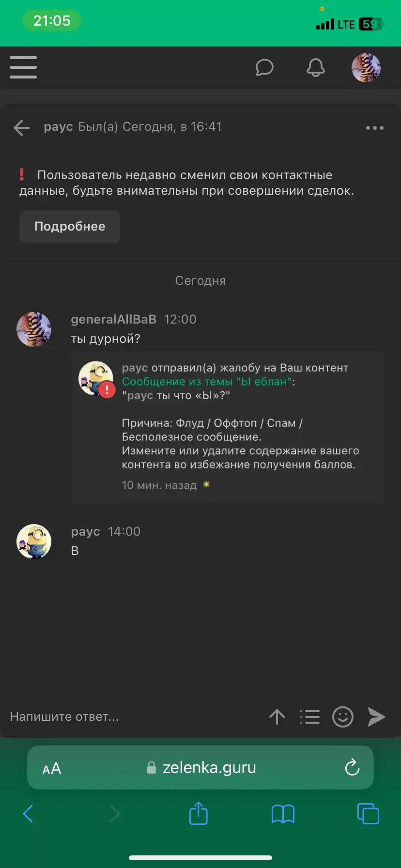Screen dimensions: 401x868
Task: Click the Подробнее button
Action: tap(70, 227)
